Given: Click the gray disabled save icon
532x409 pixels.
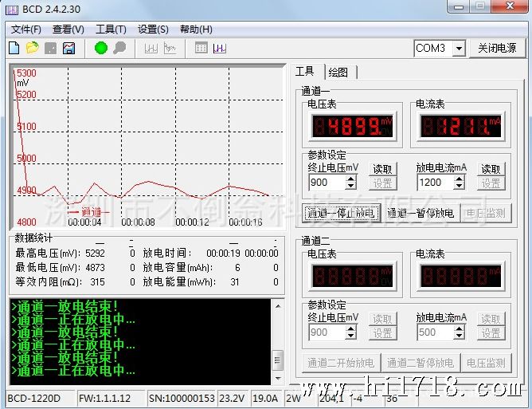Looking at the screenshot, I should [50, 48].
